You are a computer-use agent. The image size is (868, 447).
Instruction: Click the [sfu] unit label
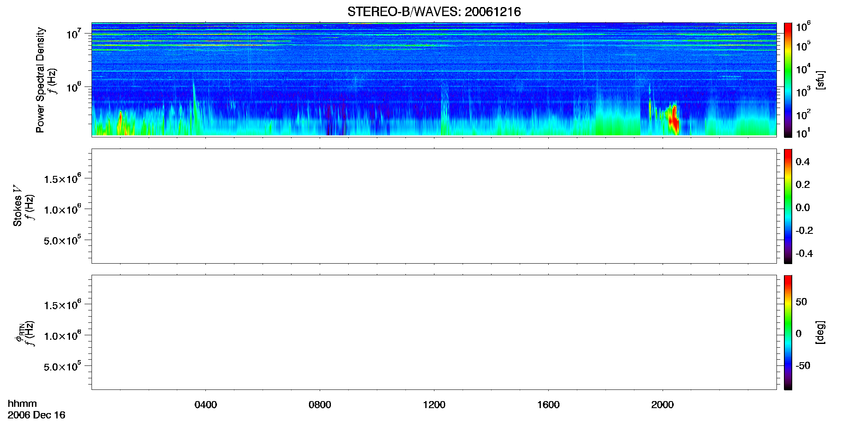pos(820,80)
